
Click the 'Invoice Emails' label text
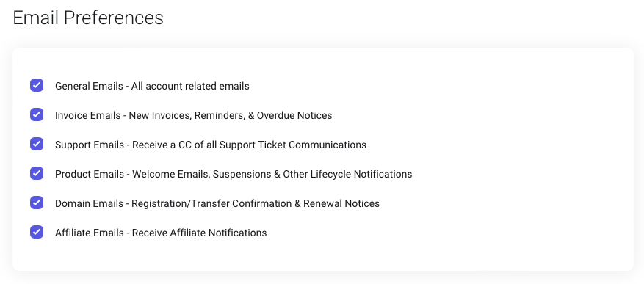click(88, 115)
